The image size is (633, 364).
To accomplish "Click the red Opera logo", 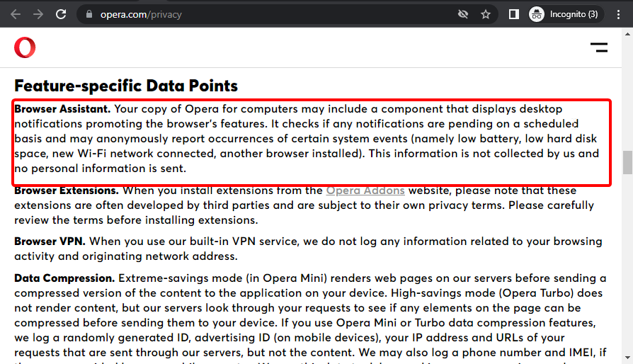I will click(x=25, y=47).
